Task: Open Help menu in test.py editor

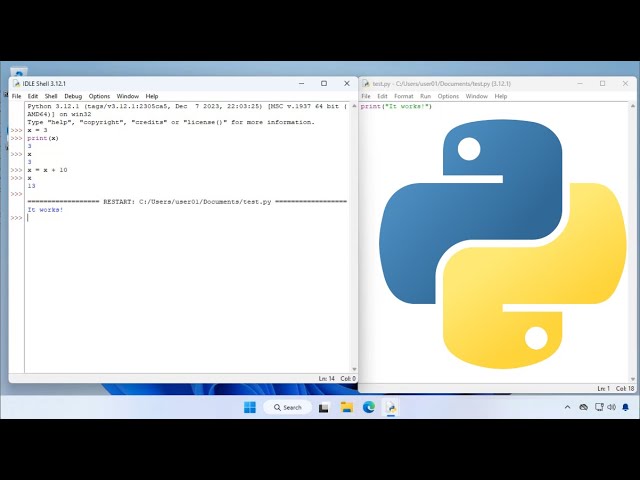Action: [x=501, y=96]
